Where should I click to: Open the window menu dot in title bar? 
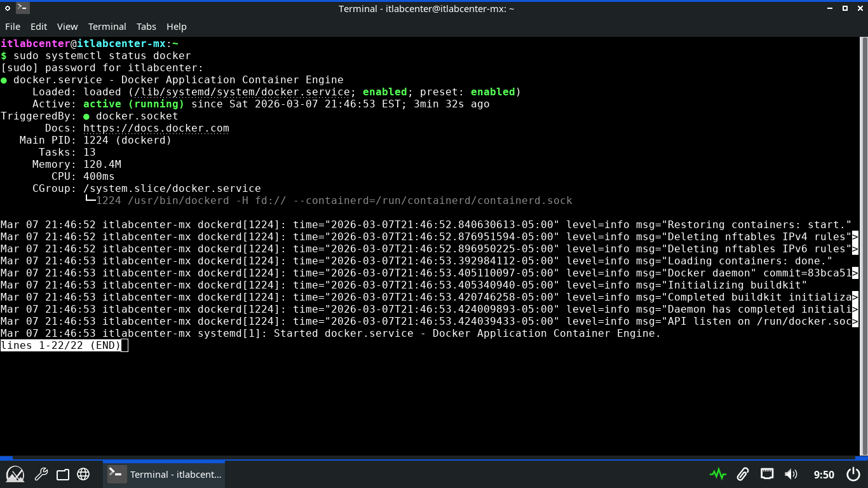tap(8, 8)
